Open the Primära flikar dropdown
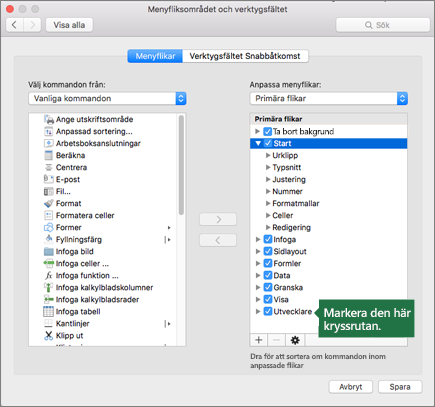This screenshot has width=435, height=407. [x=329, y=99]
